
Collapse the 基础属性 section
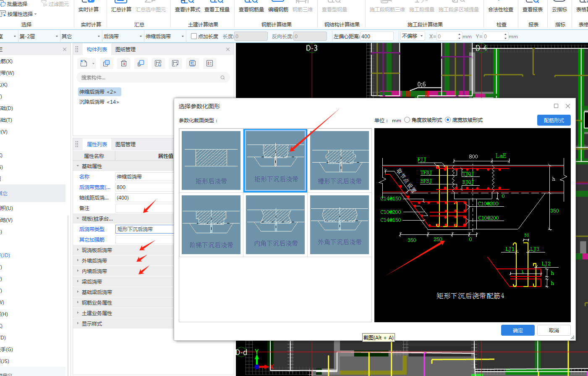(x=78, y=166)
